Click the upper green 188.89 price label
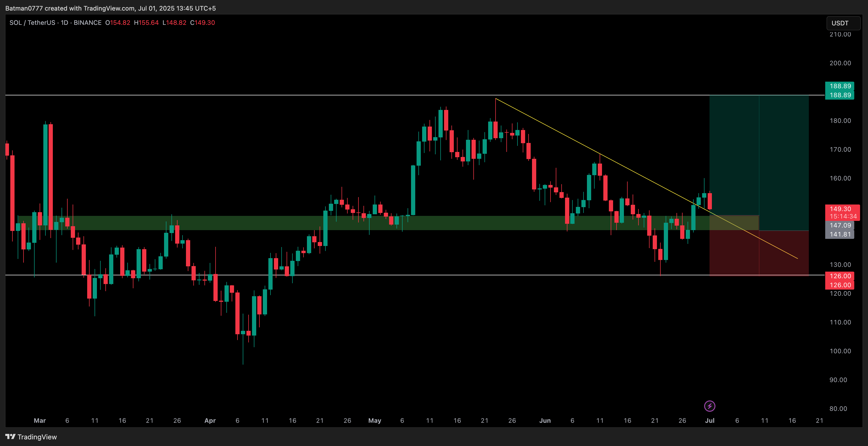The height and width of the screenshot is (446, 868). coord(840,86)
